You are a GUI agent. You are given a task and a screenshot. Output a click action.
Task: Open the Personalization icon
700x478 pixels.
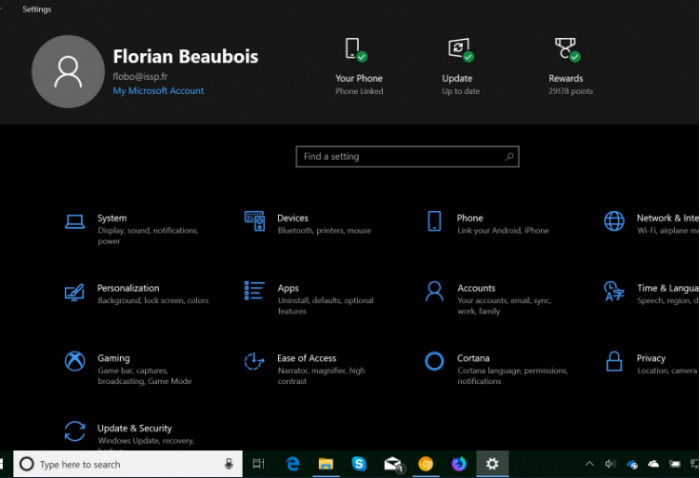[75, 292]
